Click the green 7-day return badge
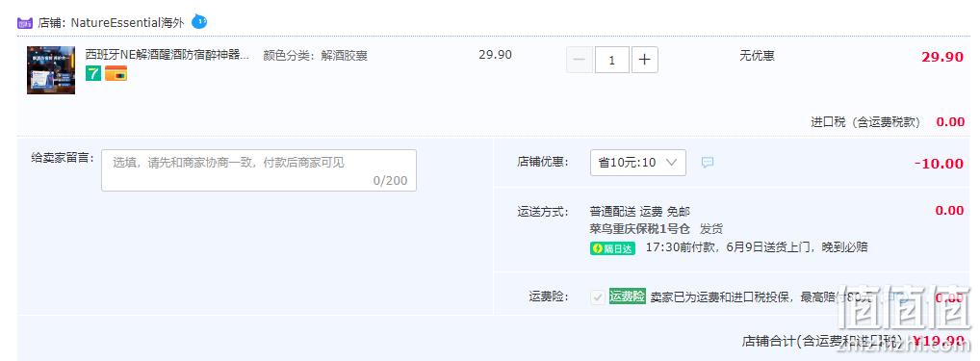The height and width of the screenshot is (361, 980). [93, 74]
